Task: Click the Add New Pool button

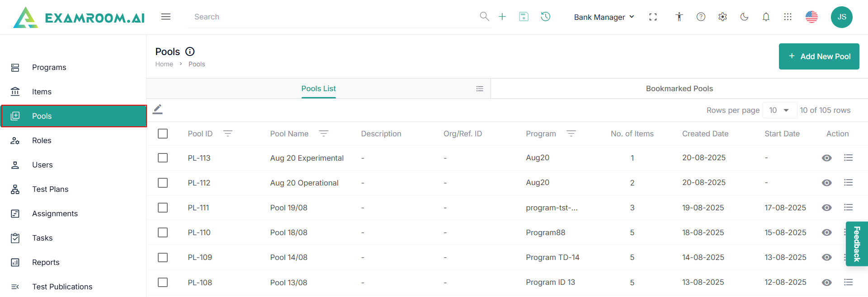Action: coord(819,56)
